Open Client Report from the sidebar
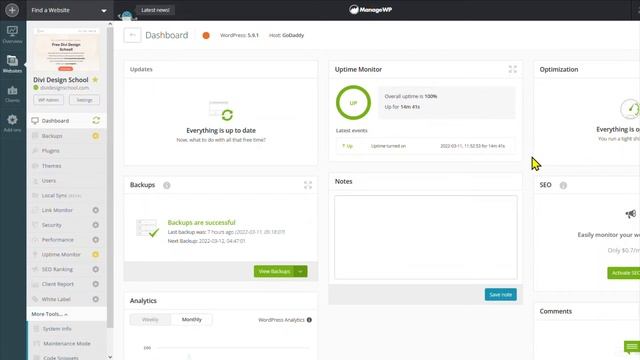 pyautogui.click(x=58, y=284)
